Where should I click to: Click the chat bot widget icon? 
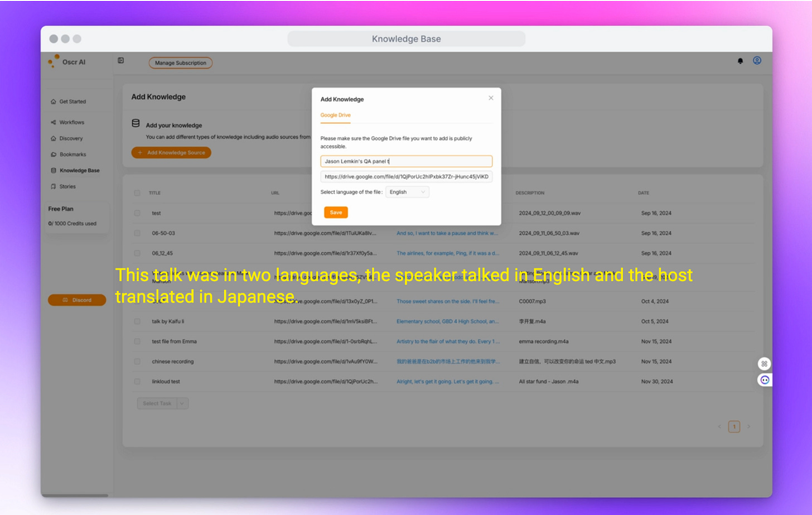(765, 380)
